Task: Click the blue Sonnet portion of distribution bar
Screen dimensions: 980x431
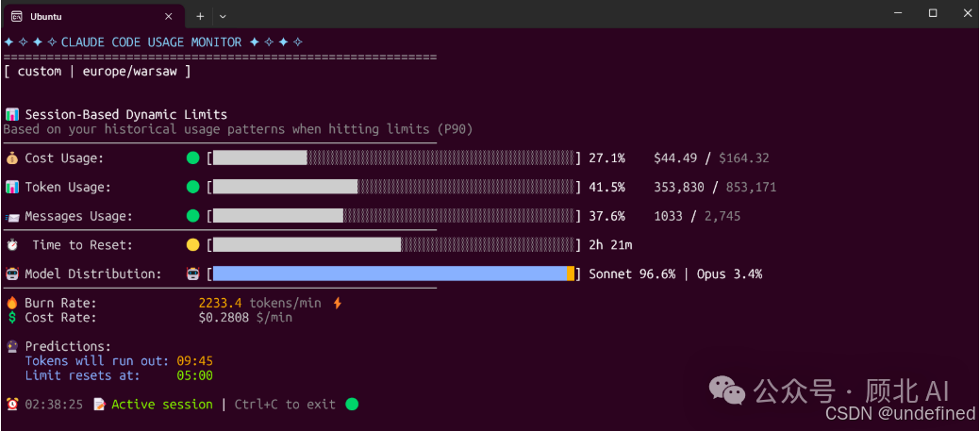Action: pyautogui.click(x=390, y=274)
